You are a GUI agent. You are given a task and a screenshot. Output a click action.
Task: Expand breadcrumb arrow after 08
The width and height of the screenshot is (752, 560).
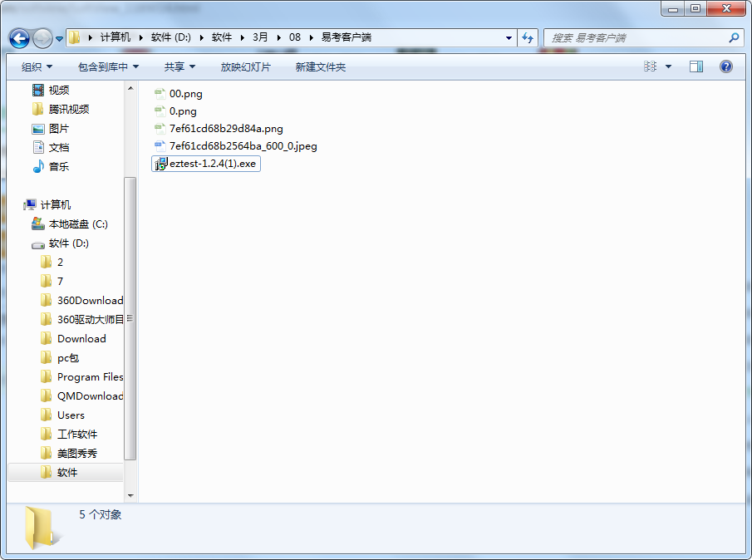[311, 37]
